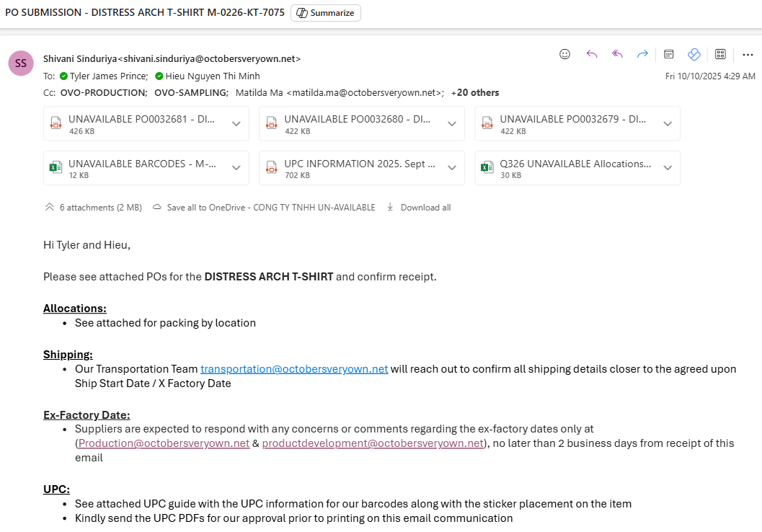Viewport: 762px width, 532px height.
Task: Click the emoji reaction smiley icon
Action: pyautogui.click(x=565, y=54)
